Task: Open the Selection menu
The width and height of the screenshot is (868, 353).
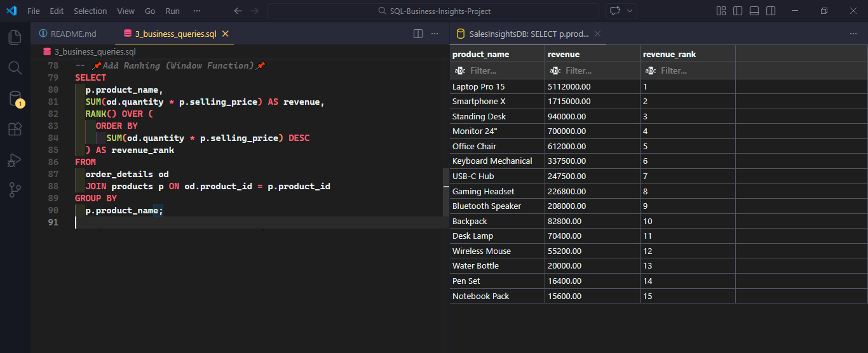Action: coord(90,11)
